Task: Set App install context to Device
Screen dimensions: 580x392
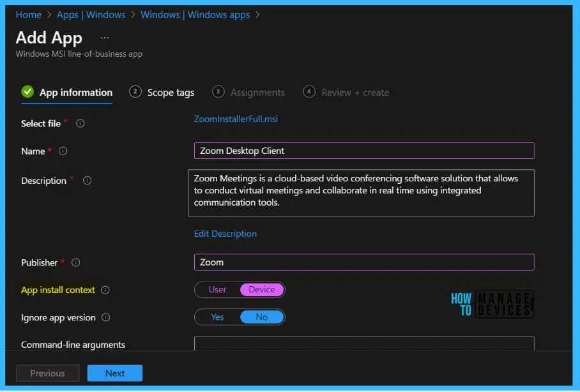Action: point(262,290)
